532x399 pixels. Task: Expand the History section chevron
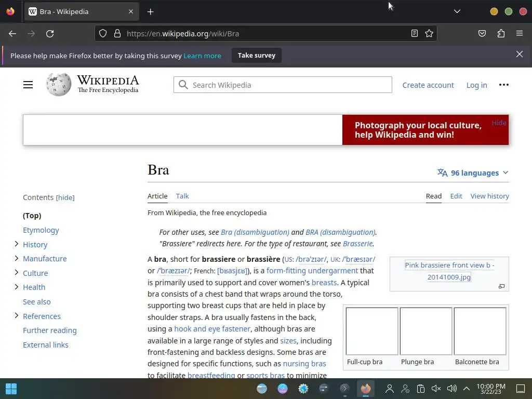pyautogui.click(x=16, y=244)
